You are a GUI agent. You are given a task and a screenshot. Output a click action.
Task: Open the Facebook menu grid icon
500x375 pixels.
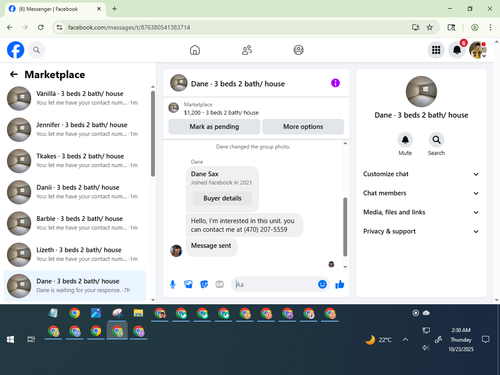tap(436, 50)
